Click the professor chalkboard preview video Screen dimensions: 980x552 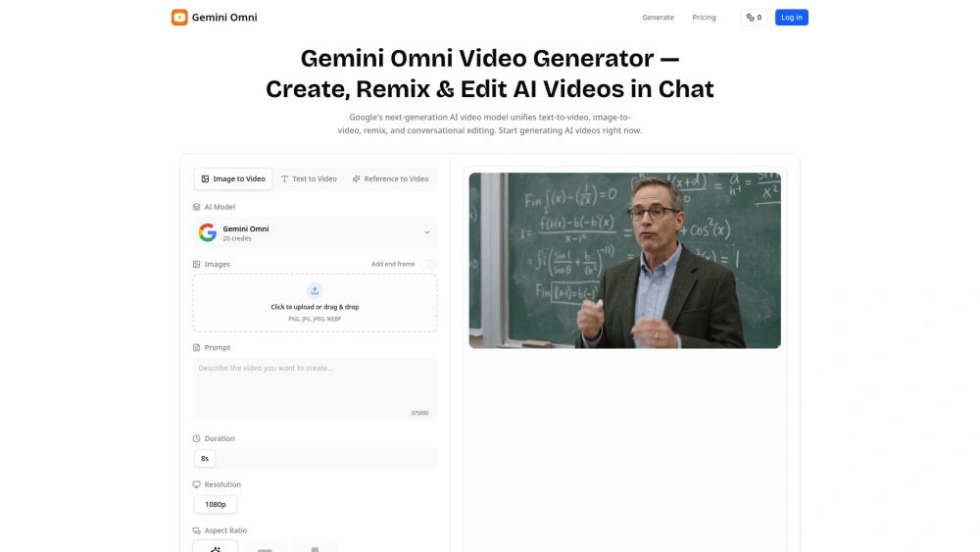coord(624,261)
